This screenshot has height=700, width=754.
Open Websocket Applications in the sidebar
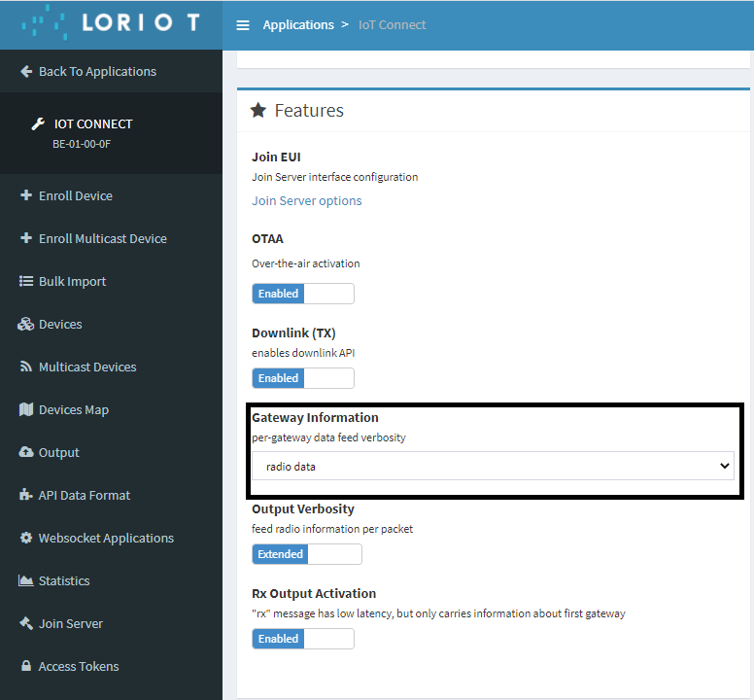pos(111,539)
